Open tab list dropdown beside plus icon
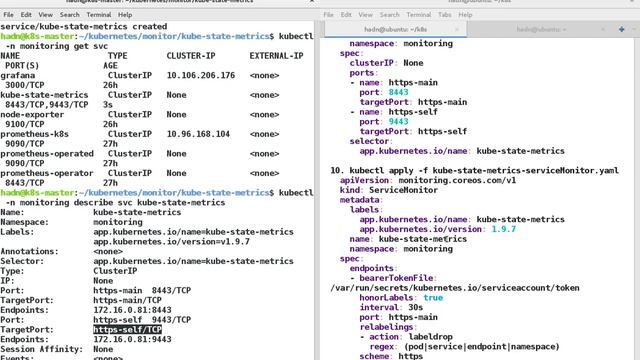Image resolution: width=640 pixels, height=360 pixels. point(634,29)
